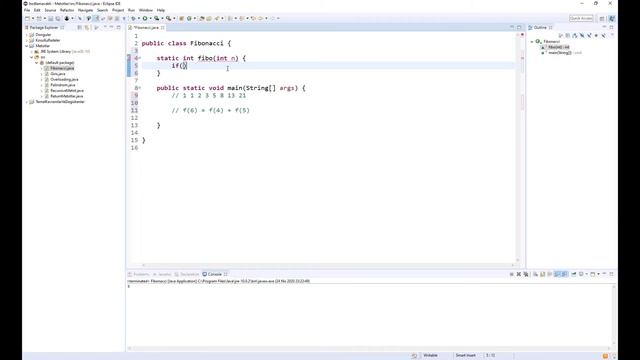Click the Run green play toolbar icon

pos(145,18)
